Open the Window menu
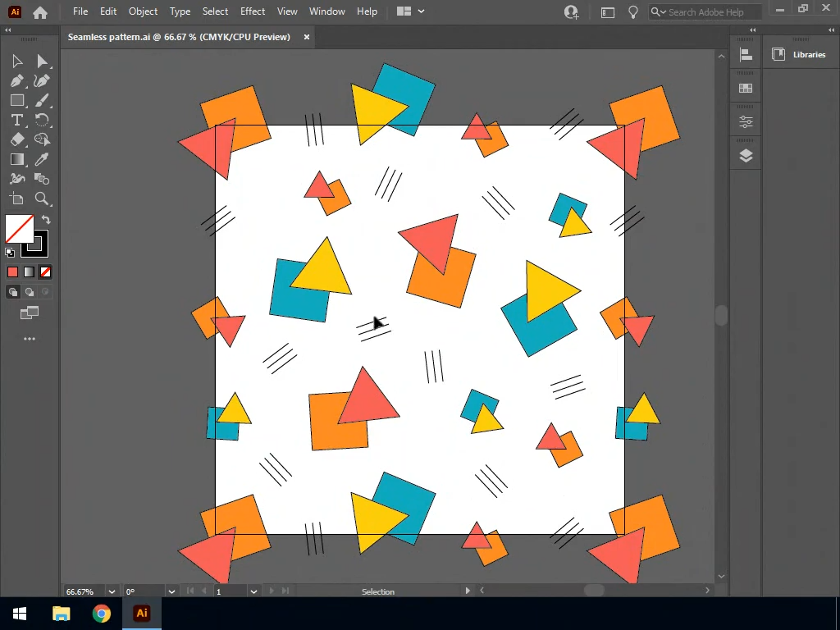840x630 pixels. (326, 11)
